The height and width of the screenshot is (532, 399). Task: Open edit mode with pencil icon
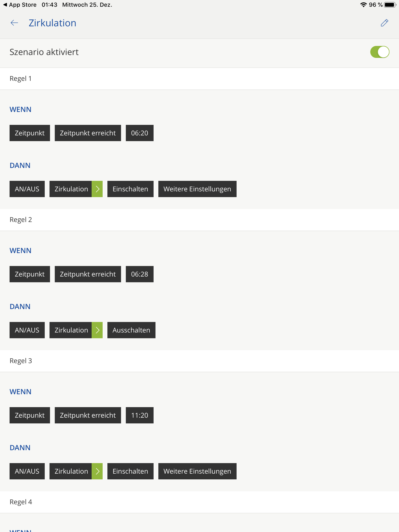click(384, 23)
